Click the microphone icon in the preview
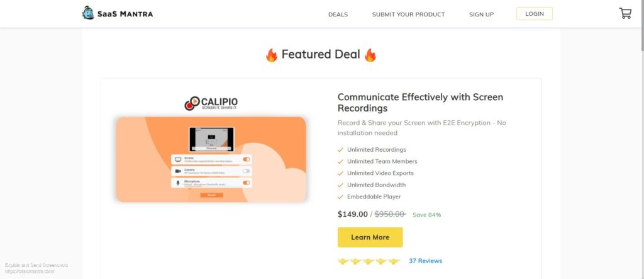 point(178,183)
